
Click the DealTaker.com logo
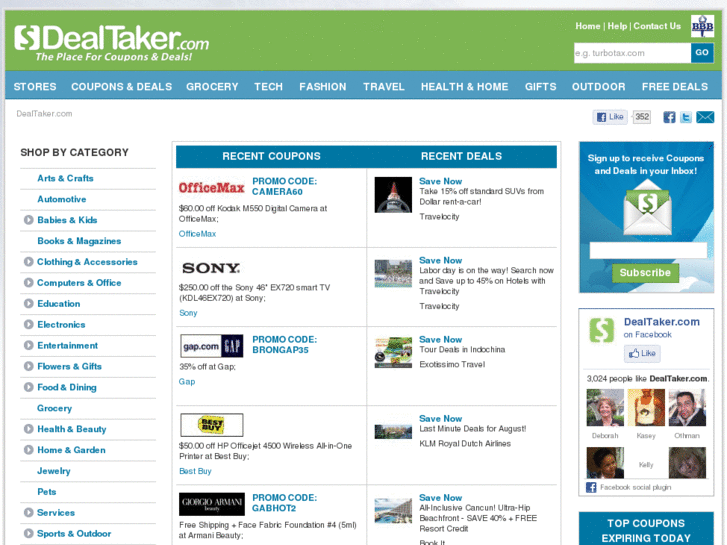click(x=111, y=43)
